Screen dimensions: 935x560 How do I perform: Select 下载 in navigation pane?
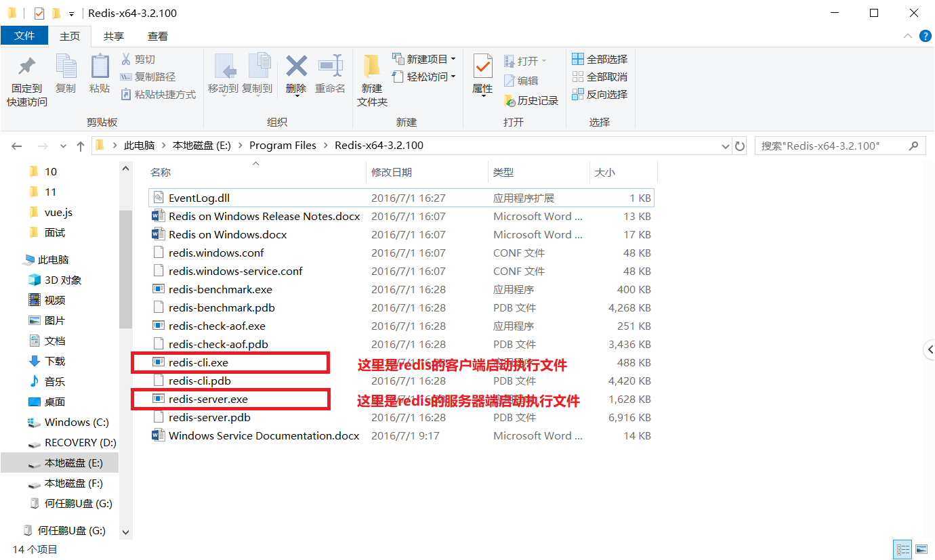coord(55,362)
